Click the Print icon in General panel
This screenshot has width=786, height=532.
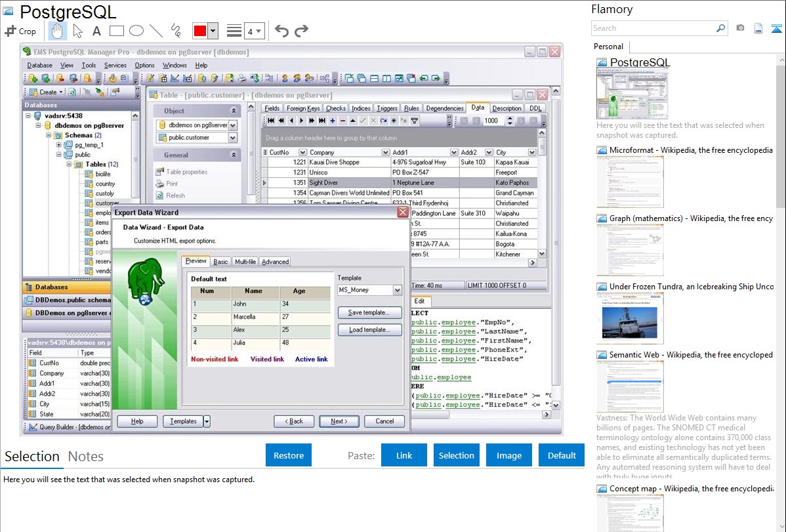(x=160, y=184)
